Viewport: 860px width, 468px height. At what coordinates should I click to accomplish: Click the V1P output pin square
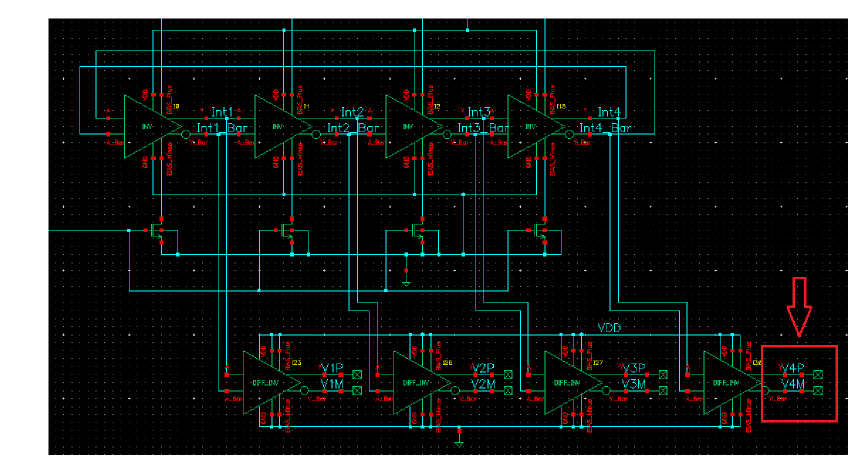(x=357, y=375)
